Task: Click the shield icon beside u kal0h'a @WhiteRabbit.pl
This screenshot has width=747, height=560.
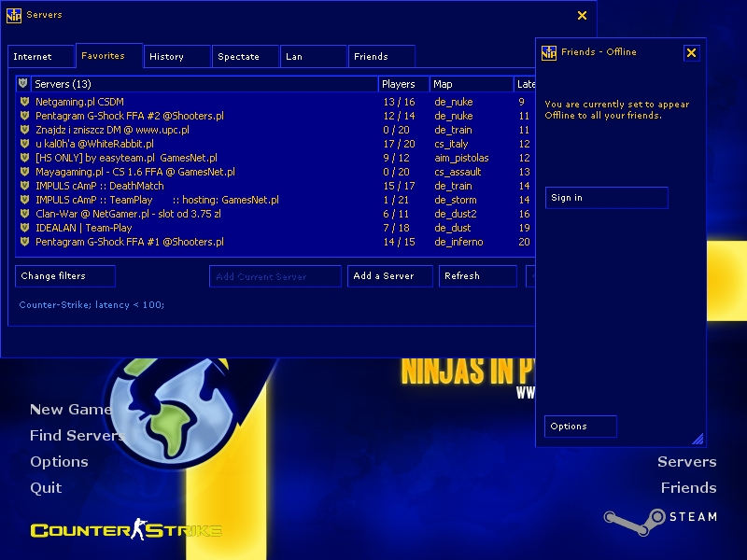Action: (25, 144)
